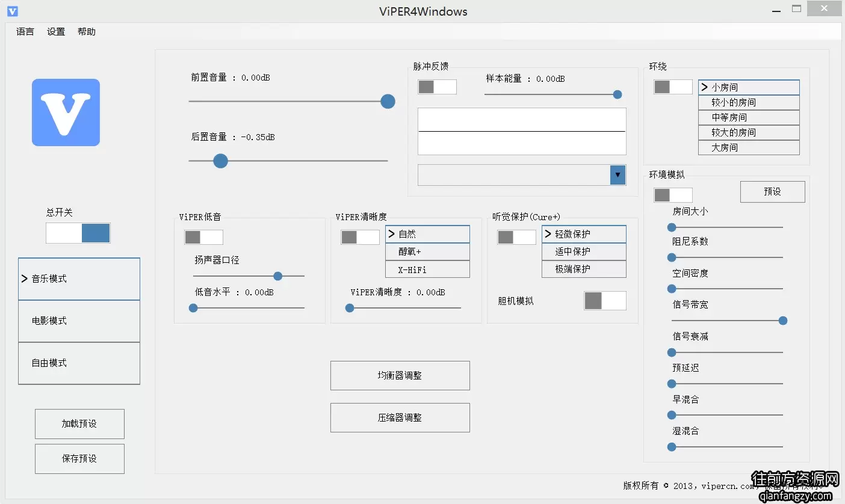Viewport: 845px width, 504px height.
Task: Click the 扬声器口径 slider handle
Action: click(278, 276)
